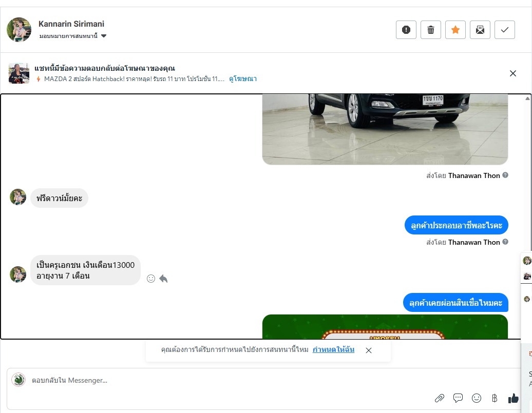Select the เป็นครูเอกชน เงินเดือน13000 message

click(85, 270)
